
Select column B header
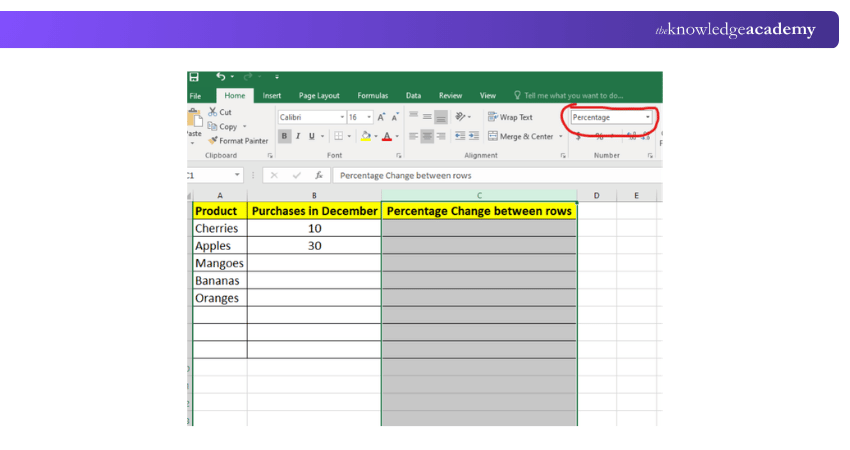(314, 195)
